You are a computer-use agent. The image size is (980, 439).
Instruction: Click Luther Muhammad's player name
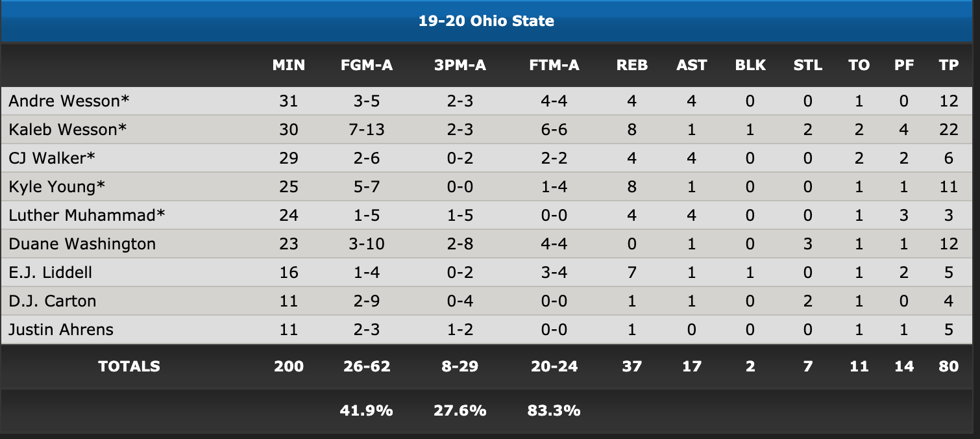tap(87, 216)
